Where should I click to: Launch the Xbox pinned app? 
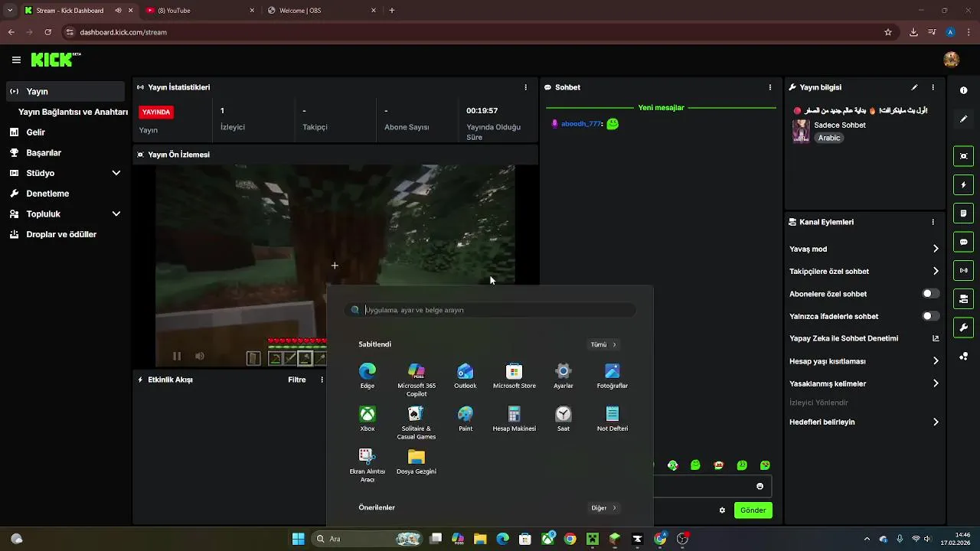click(x=367, y=419)
